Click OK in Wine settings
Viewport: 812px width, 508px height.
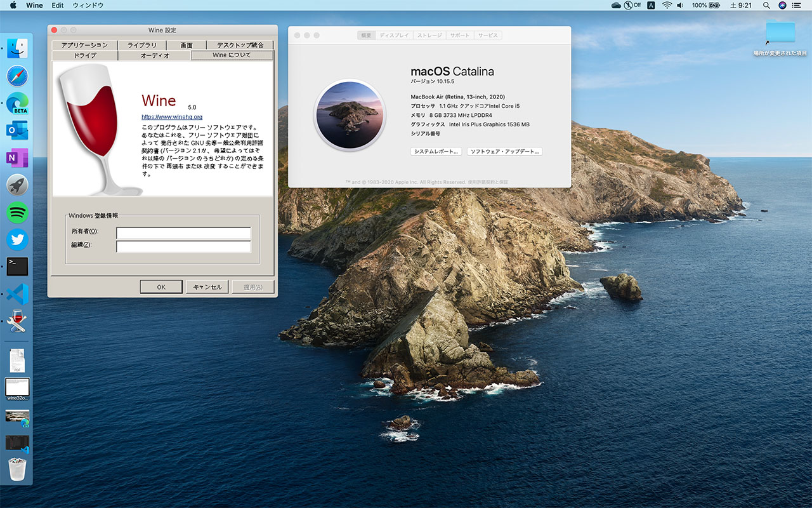[161, 287]
